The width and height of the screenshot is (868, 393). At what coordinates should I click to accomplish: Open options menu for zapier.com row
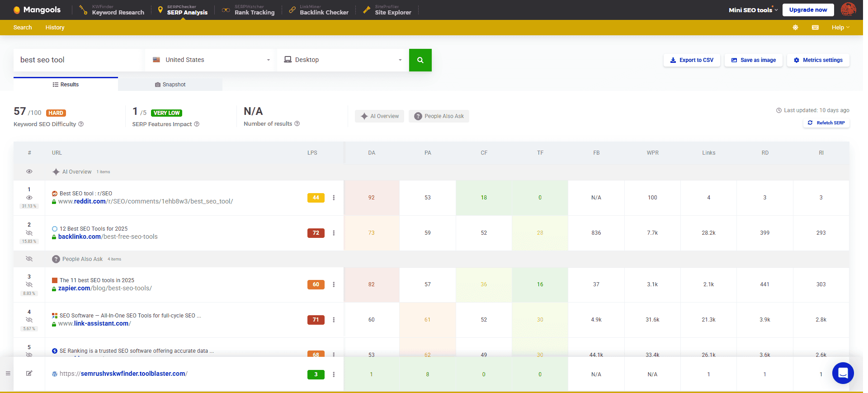tap(334, 284)
